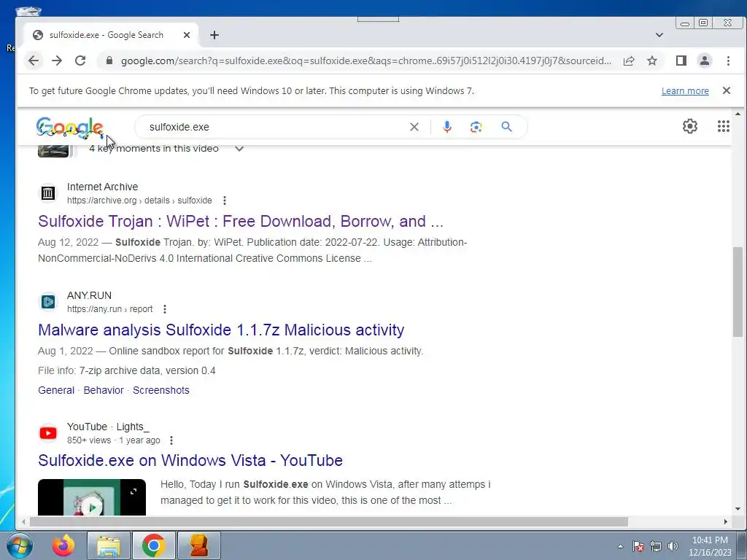The height and width of the screenshot is (560, 747).
Task: Open more options for ANY.RUN result
Action: click(x=165, y=309)
